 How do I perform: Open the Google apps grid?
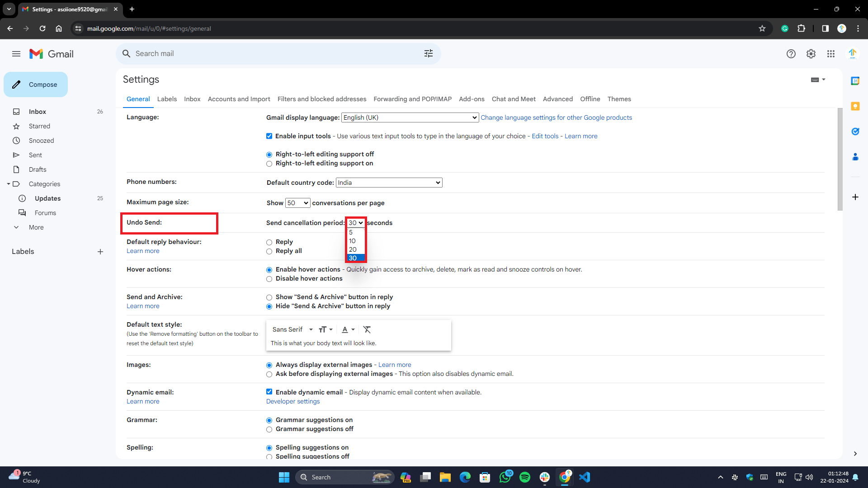[x=831, y=54]
